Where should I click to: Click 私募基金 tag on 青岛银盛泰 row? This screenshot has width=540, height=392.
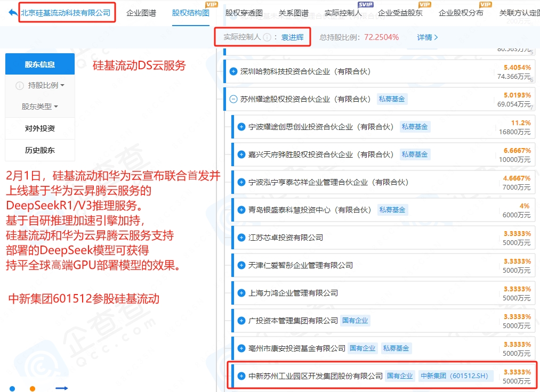pos(392,210)
